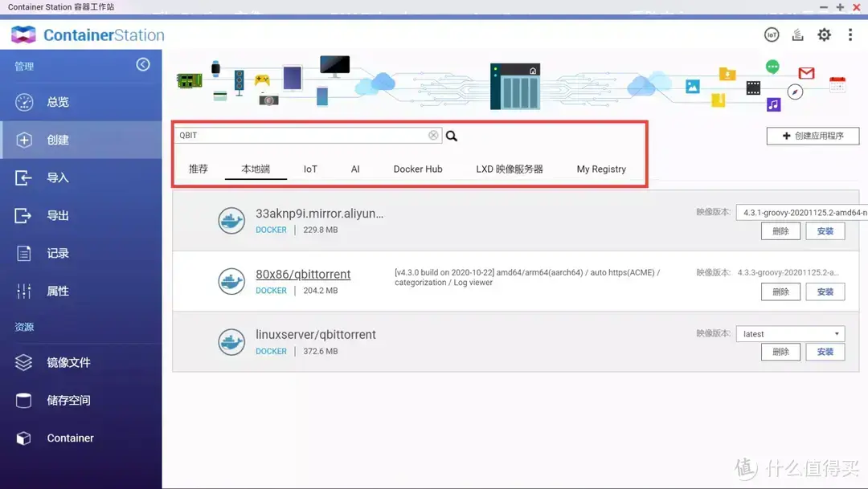Switch to the 推荐 (Recommended) tab
Viewport: 868px width, 489px height.
point(199,169)
